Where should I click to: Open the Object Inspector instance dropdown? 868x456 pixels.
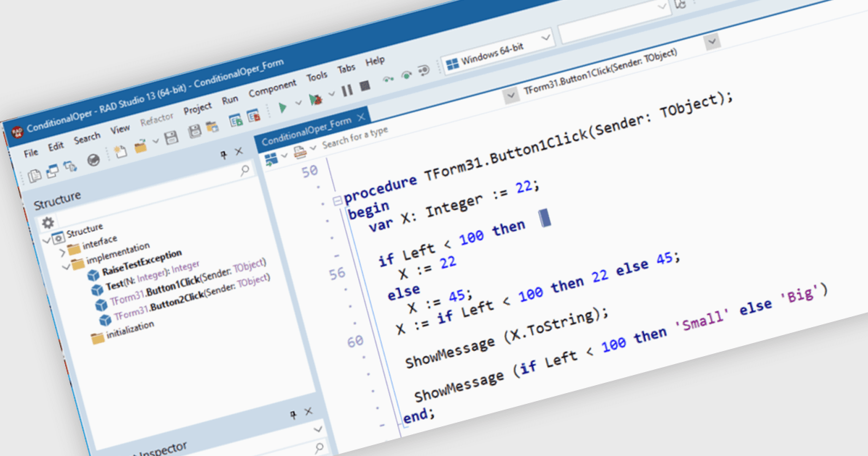coord(319,429)
